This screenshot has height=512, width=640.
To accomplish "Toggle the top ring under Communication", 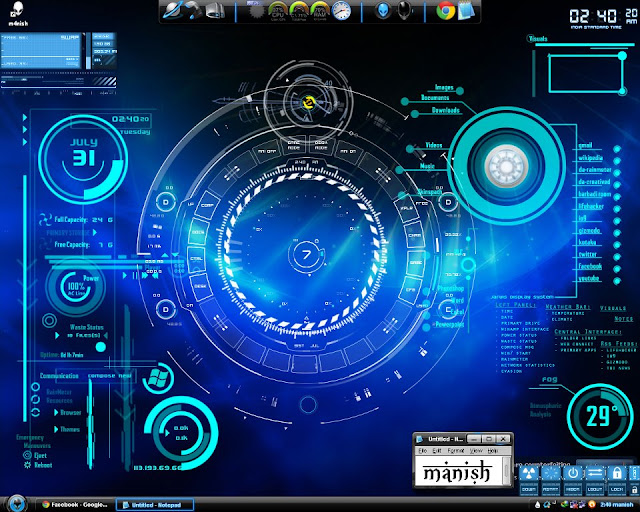I will (x=36, y=387).
